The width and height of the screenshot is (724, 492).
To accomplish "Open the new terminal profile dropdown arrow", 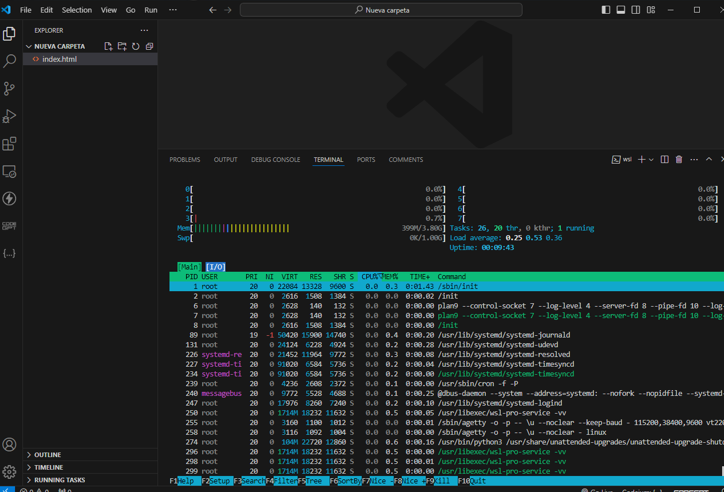I will [x=651, y=160].
